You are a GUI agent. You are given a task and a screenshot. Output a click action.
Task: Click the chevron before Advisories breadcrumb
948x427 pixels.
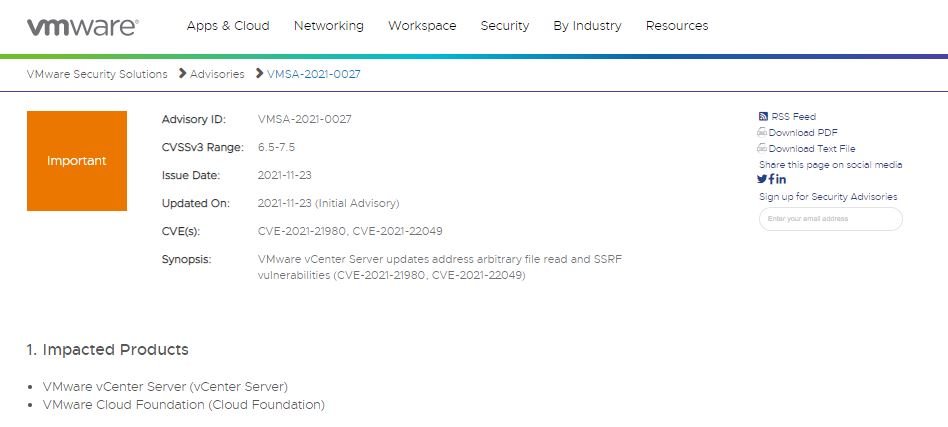pos(182,74)
